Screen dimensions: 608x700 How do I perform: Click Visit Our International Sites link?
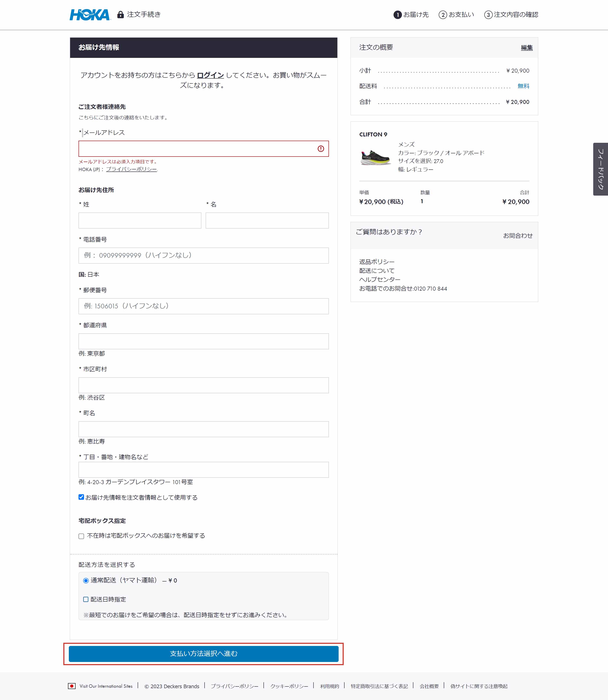tap(106, 686)
